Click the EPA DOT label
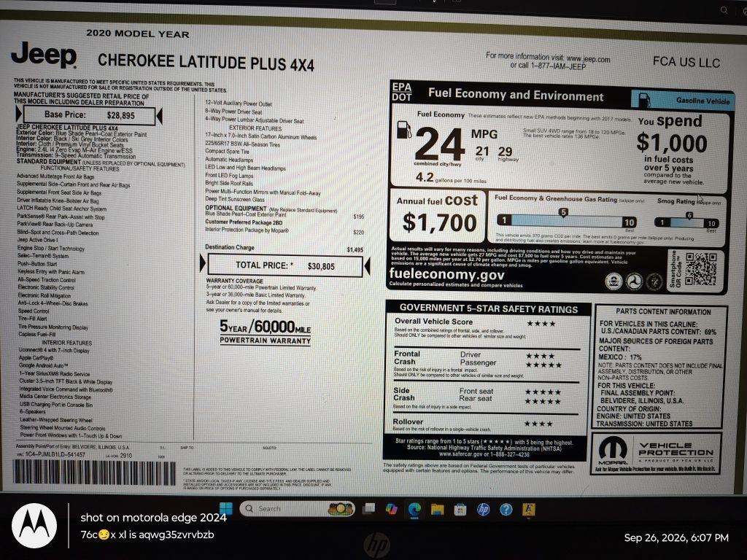747x560 pixels. point(402,92)
